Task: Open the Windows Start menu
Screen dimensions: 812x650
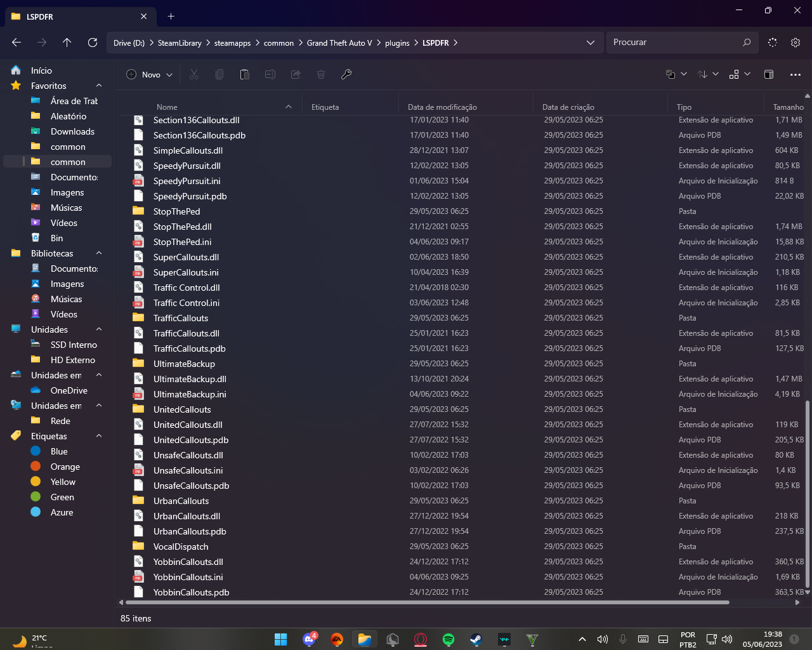Action: pyautogui.click(x=281, y=639)
